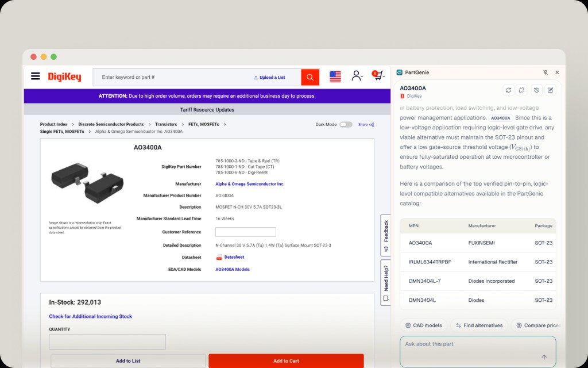The height and width of the screenshot is (368, 588).
Task: Click the International Rectifier manufacturer cell
Action: pos(493,262)
